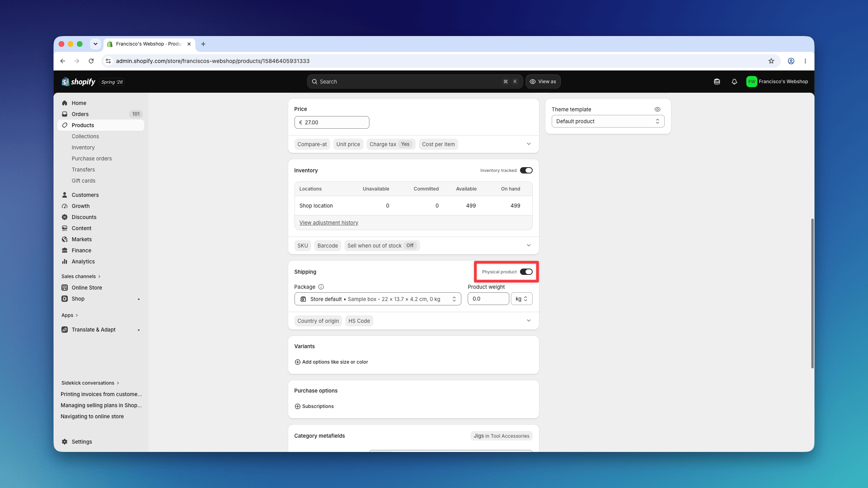The width and height of the screenshot is (868, 488).
Task: Toggle Sell when out of stock chip
Action: pyautogui.click(x=382, y=246)
